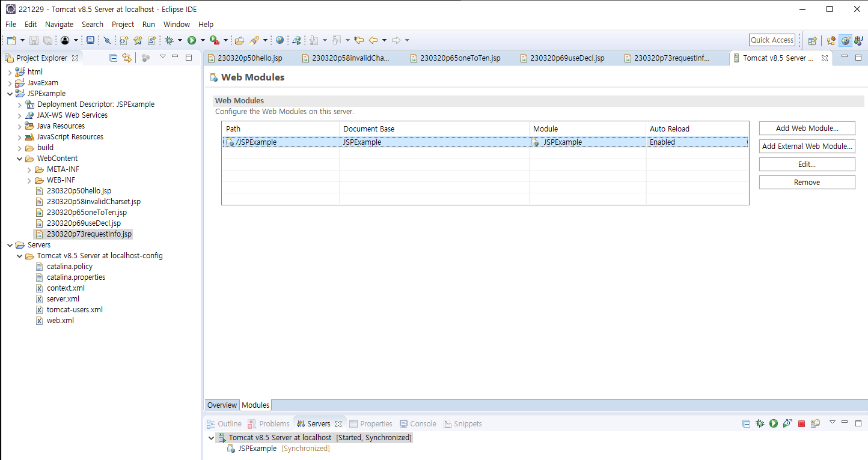Viewport: 868px width, 460px height.
Task: Click the Add Web Module... button
Action: tap(807, 128)
